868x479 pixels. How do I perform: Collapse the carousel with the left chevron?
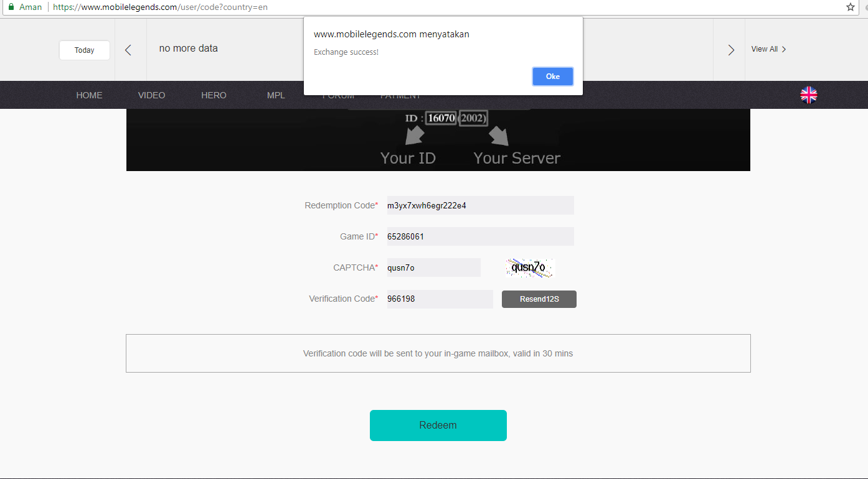(x=130, y=49)
